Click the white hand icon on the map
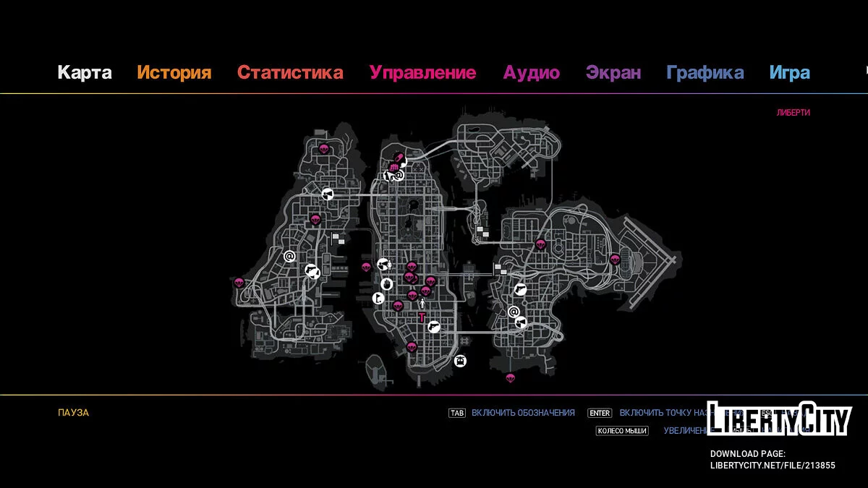The height and width of the screenshot is (488, 868). [x=387, y=283]
